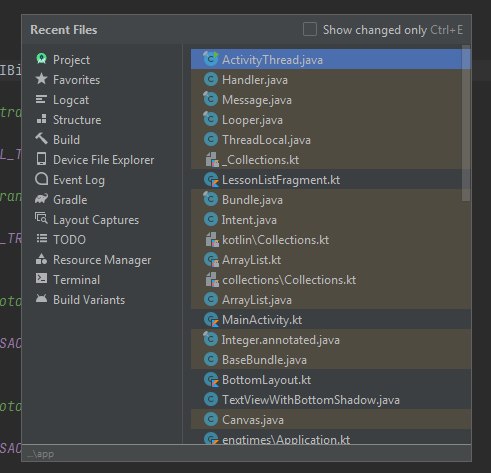Open the TODO entry
Image resolution: width=491 pixels, height=473 pixels.
click(69, 240)
